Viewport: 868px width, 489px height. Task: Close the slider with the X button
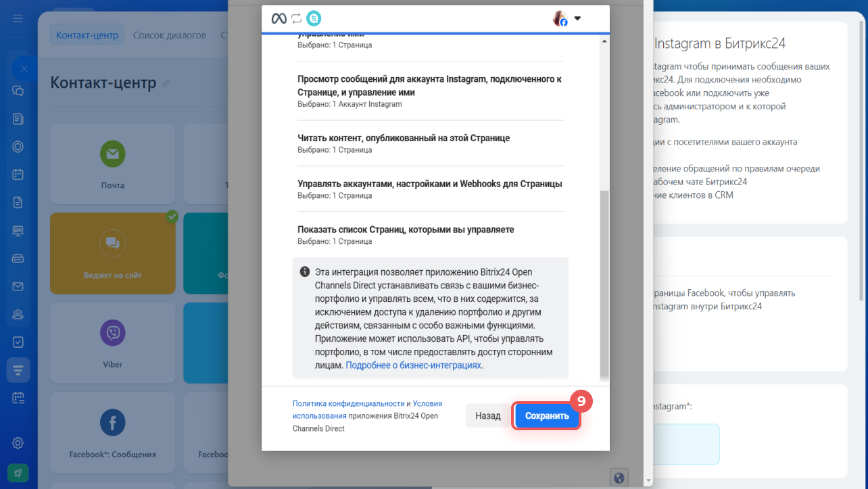coord(24,68)
